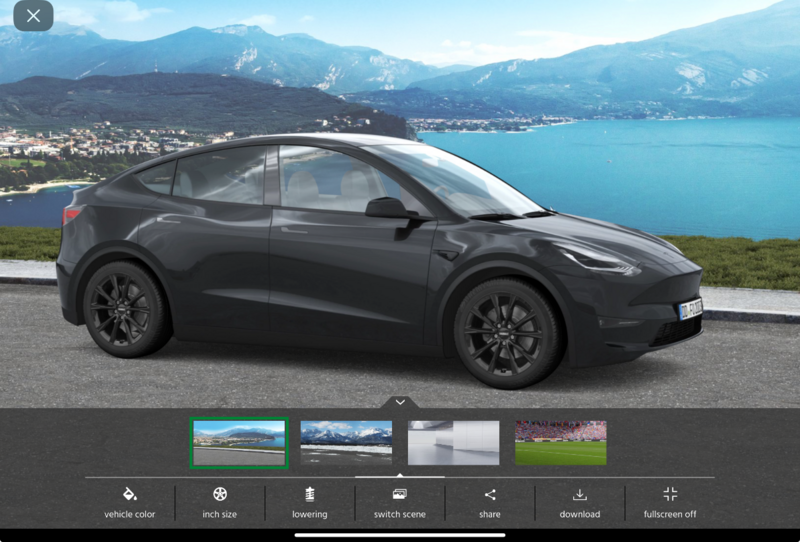800x542 pixels.
Task: Pick the white studio scene thumbnail
Action: pyautogui.click(x=453, y=442)
